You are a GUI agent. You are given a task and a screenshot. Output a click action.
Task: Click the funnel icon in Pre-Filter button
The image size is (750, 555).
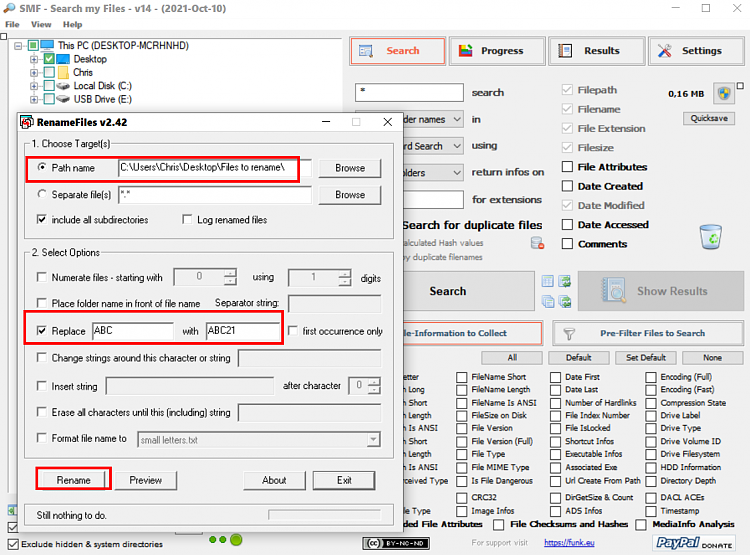coord(569,334)
